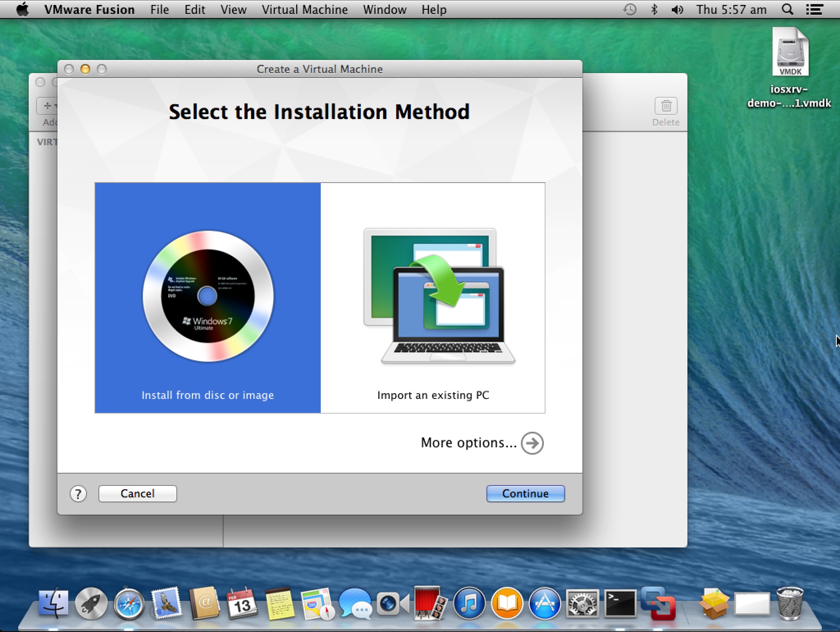Viewport: 840px width, 632px height.
Task: Open Calendar from the dock
Action: tap(242, 604)
